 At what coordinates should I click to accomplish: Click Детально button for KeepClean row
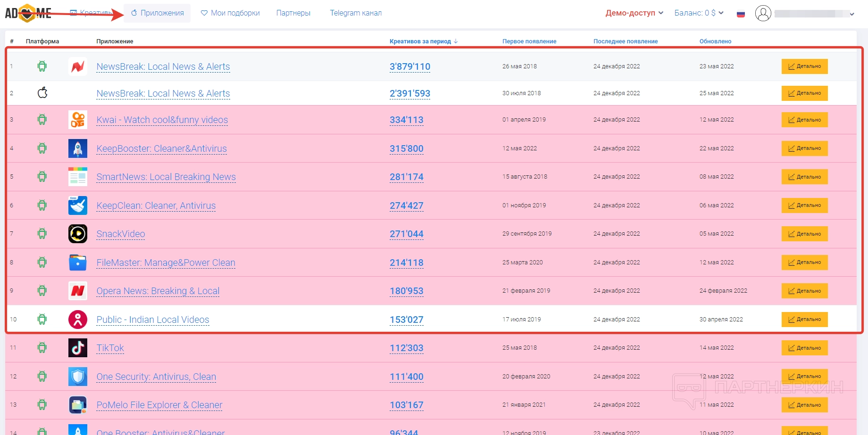click(x=804, y=205)
